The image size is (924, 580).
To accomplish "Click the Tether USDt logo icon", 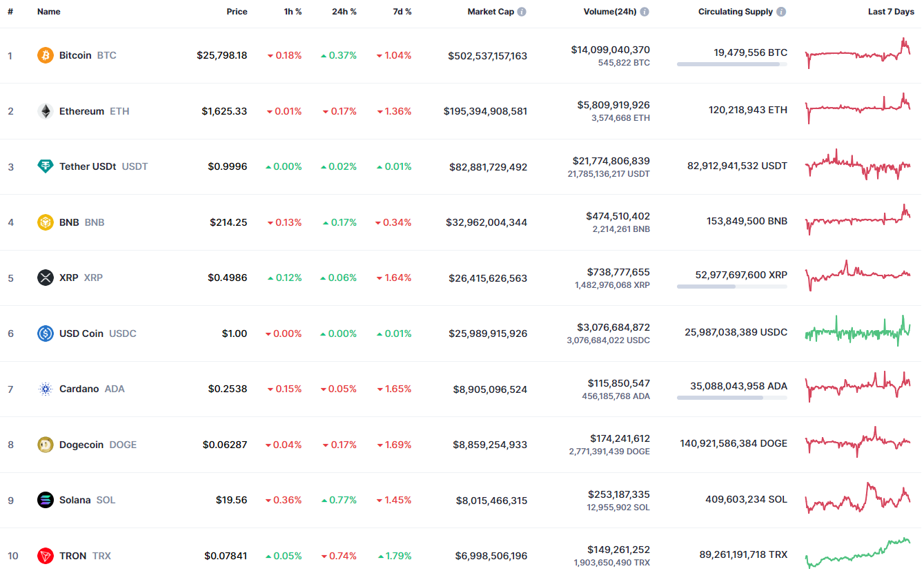I will [46, 166].
